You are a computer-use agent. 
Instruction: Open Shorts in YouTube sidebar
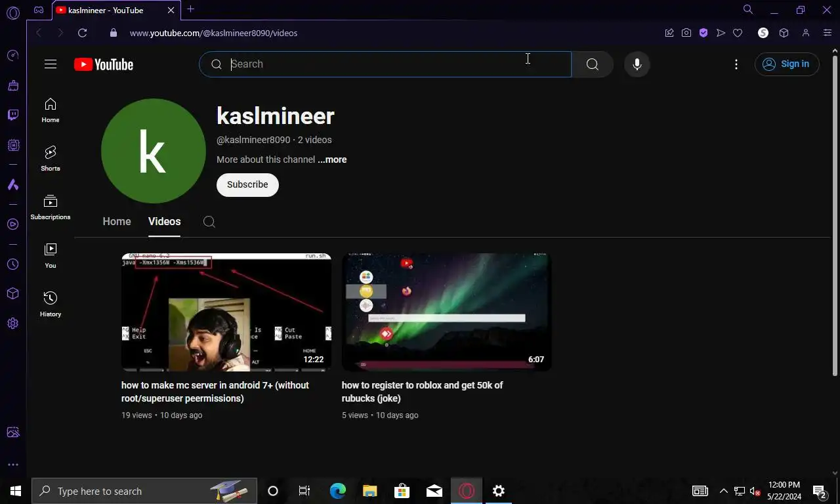[51, 159]
